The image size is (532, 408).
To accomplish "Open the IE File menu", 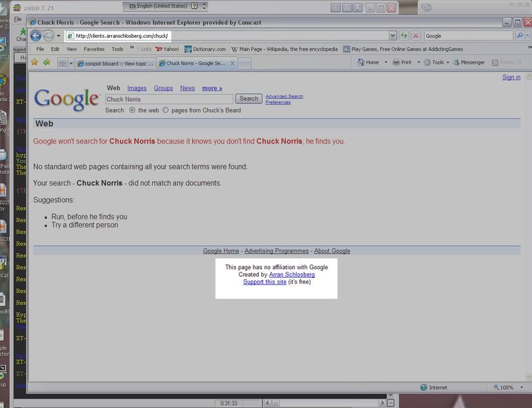I will point(40,49).
